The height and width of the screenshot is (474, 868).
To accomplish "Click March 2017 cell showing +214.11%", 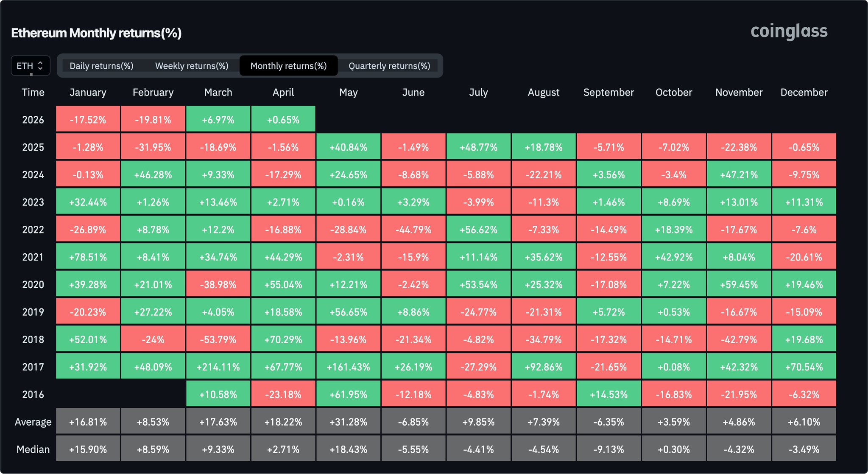I will 218,367.
